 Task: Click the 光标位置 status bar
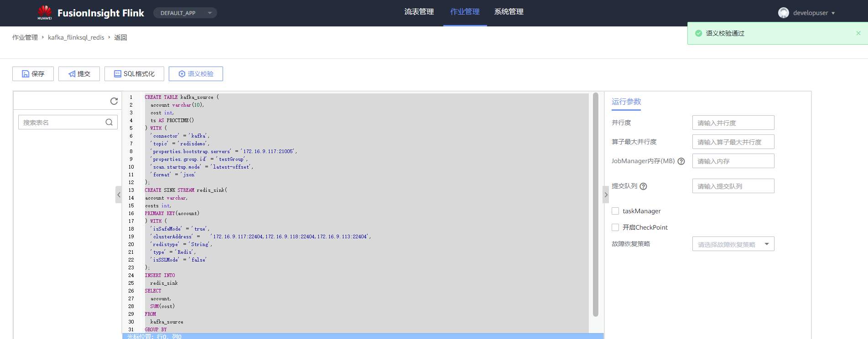(363, 336)
